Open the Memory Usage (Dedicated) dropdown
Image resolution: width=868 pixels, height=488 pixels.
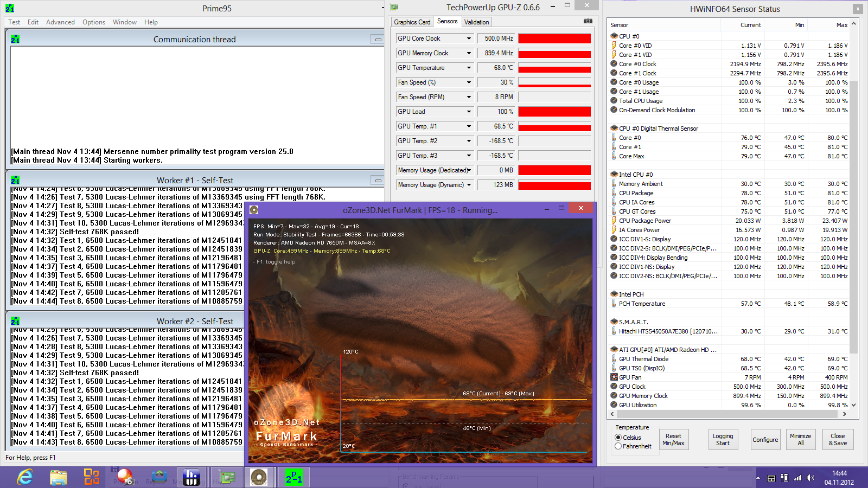[x=469, y=170]
